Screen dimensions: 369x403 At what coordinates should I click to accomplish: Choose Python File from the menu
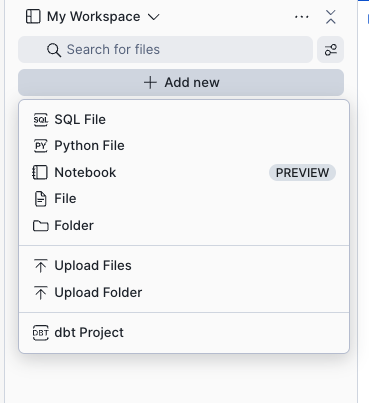point(184,146)
